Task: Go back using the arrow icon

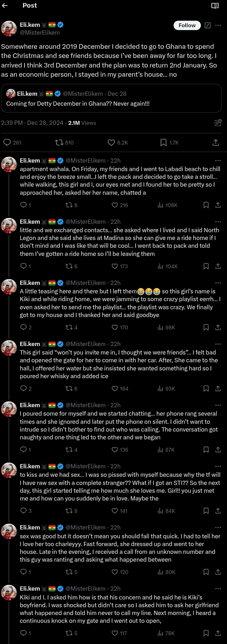Action: point(5,6)
